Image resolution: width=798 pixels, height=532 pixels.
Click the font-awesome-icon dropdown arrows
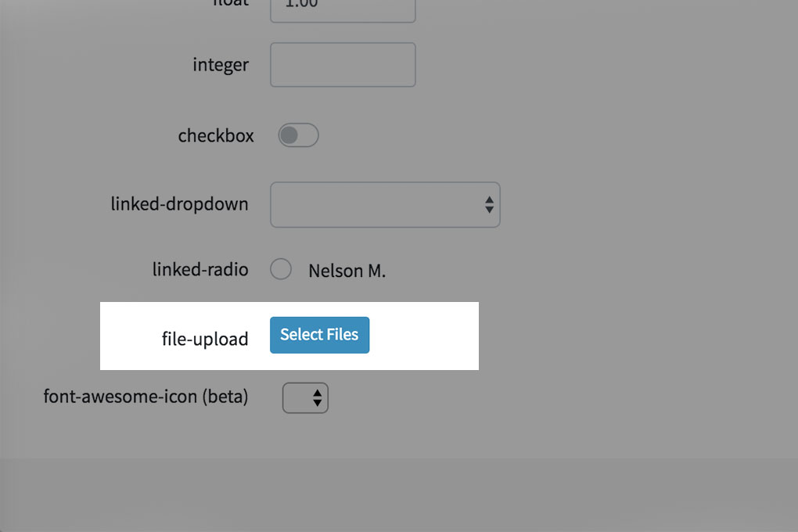317,397
